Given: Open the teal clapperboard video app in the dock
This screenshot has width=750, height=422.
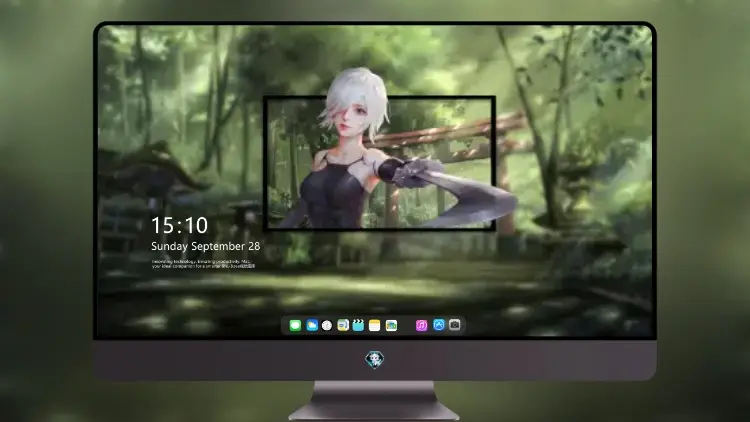Looking at the screenshot, I should [x=358, y=326].
